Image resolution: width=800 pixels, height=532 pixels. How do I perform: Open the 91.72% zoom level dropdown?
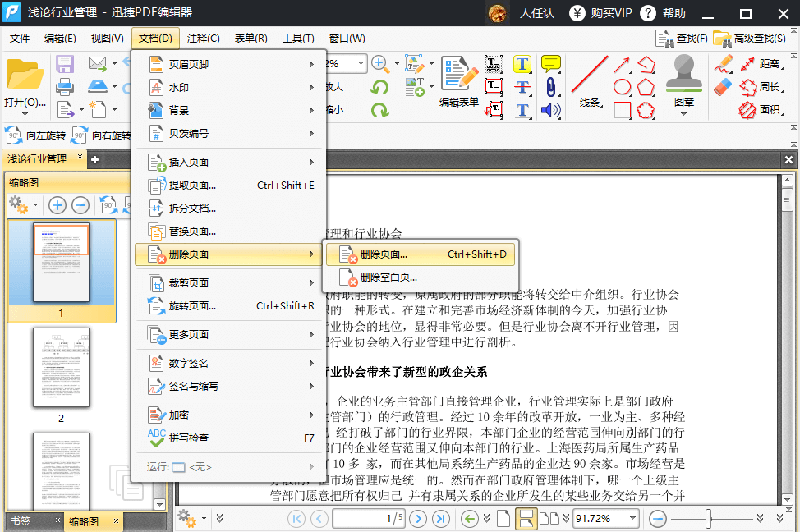[634, 518]
